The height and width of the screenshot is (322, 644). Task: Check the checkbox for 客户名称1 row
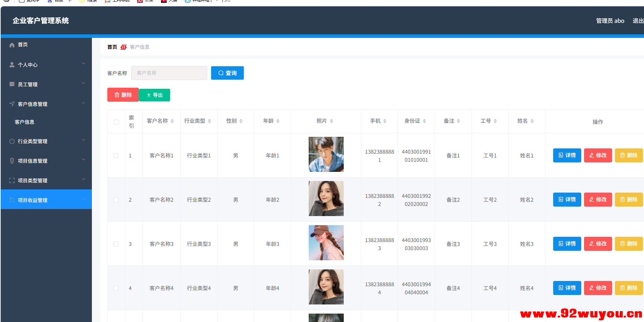coord(116,155)
